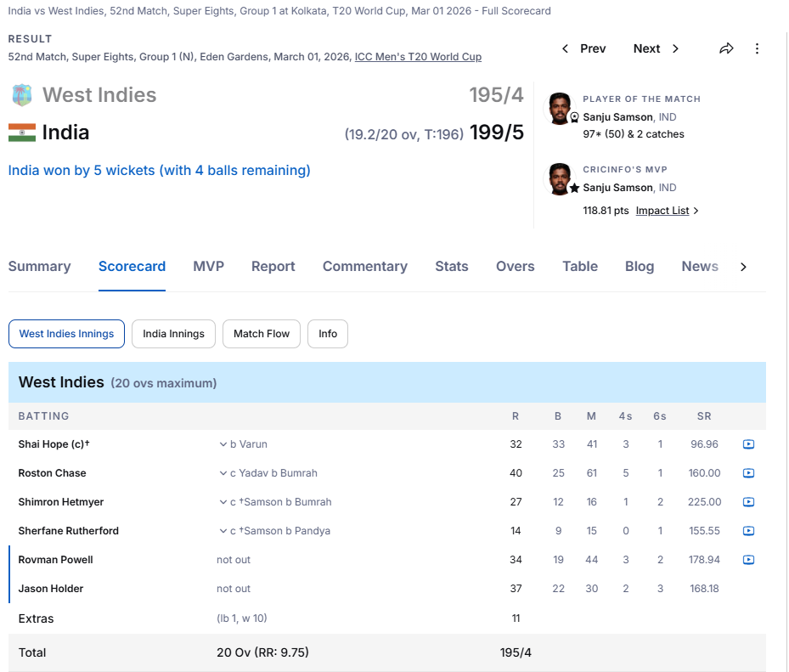Play Shai Hope dismissal video icon
Screen dimensions: 789x672
click(748, 444)
